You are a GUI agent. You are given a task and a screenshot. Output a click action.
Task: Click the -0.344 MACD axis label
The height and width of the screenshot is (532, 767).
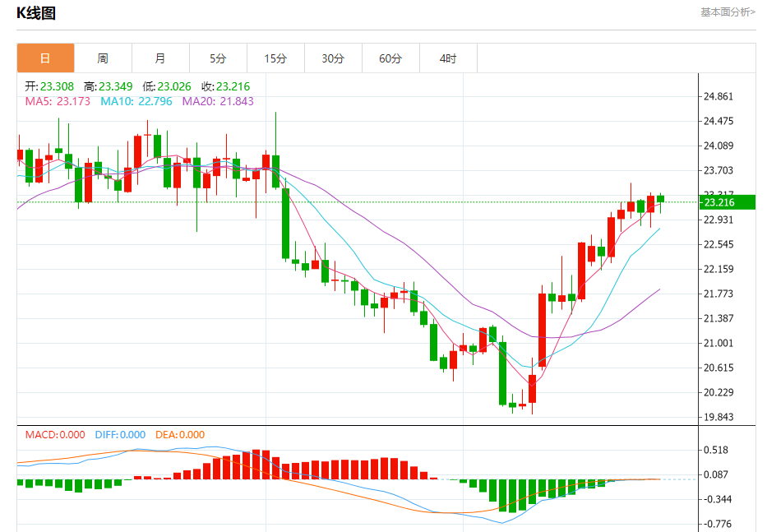coord(717,499)
